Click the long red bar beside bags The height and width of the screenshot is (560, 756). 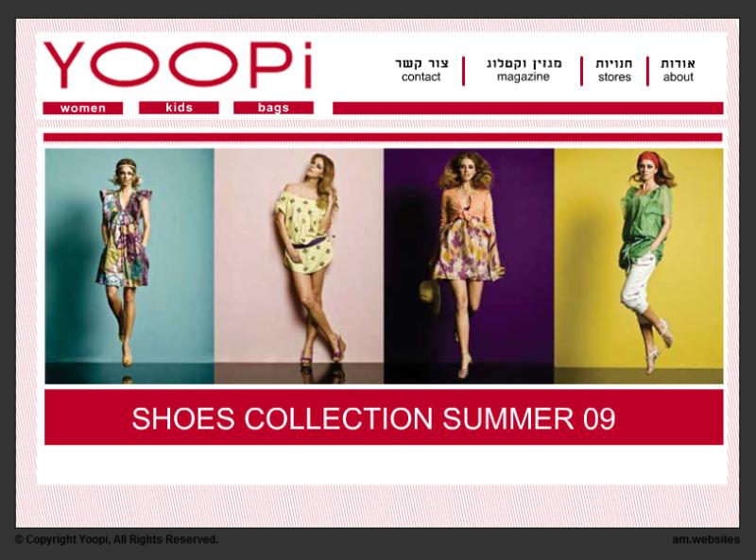(x=528, y=108)
